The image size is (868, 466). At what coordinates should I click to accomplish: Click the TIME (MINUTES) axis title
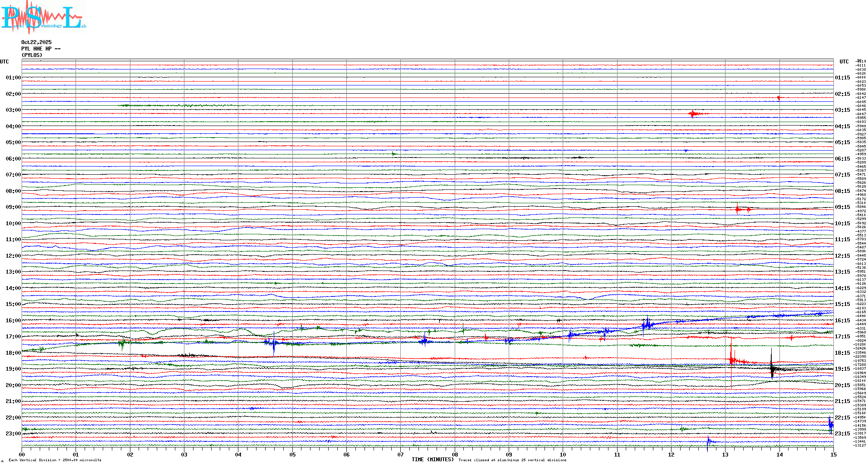click(433, 460)
